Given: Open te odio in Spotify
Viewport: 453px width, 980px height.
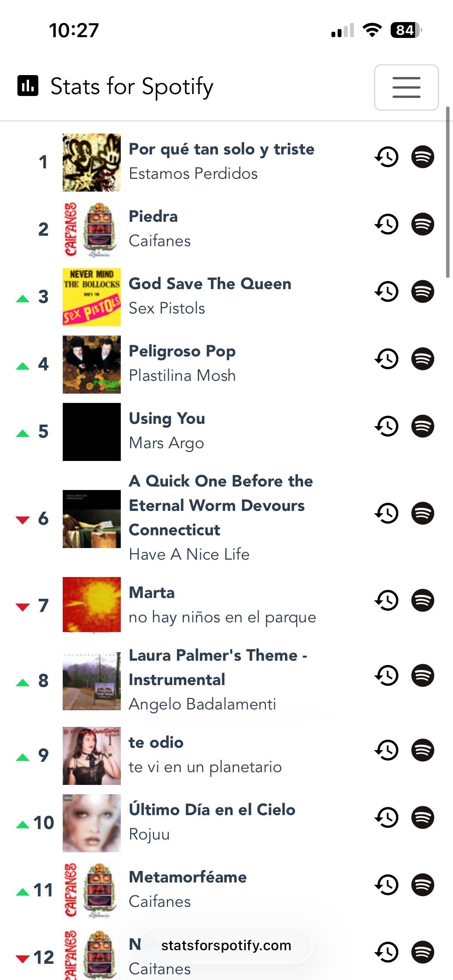Looking at the screenshot, I should [422, 750].
